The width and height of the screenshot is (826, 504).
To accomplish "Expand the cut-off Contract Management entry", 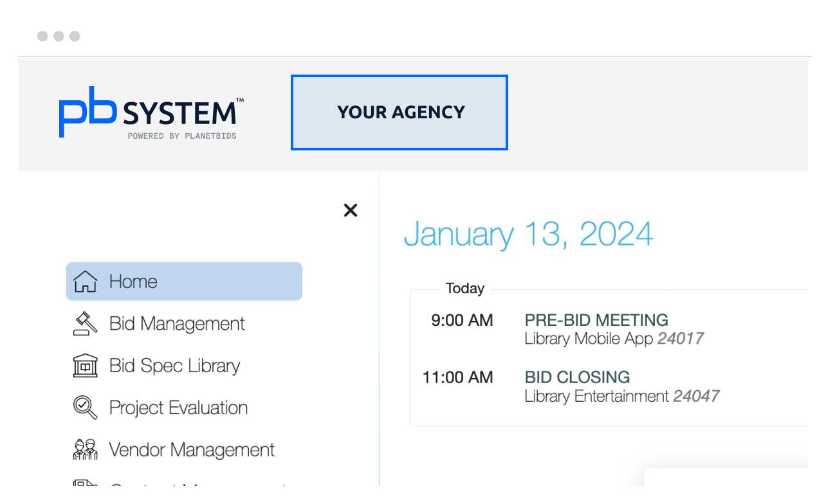I will (193, 487).
